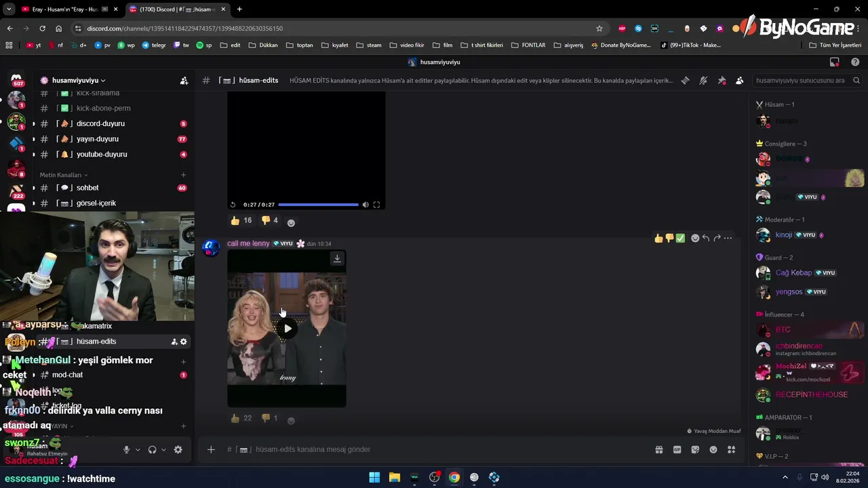Viewport: 868px width, 488px height.
Task: Open the Discord help question-mark icon
Action: (855, 62)
